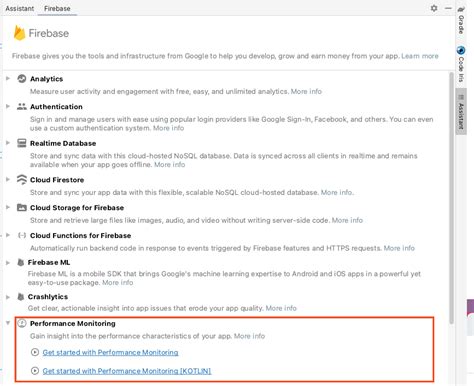Switch to the Firebase tab
This screenshot has width=474, height=386.
(x=57, y=8)
